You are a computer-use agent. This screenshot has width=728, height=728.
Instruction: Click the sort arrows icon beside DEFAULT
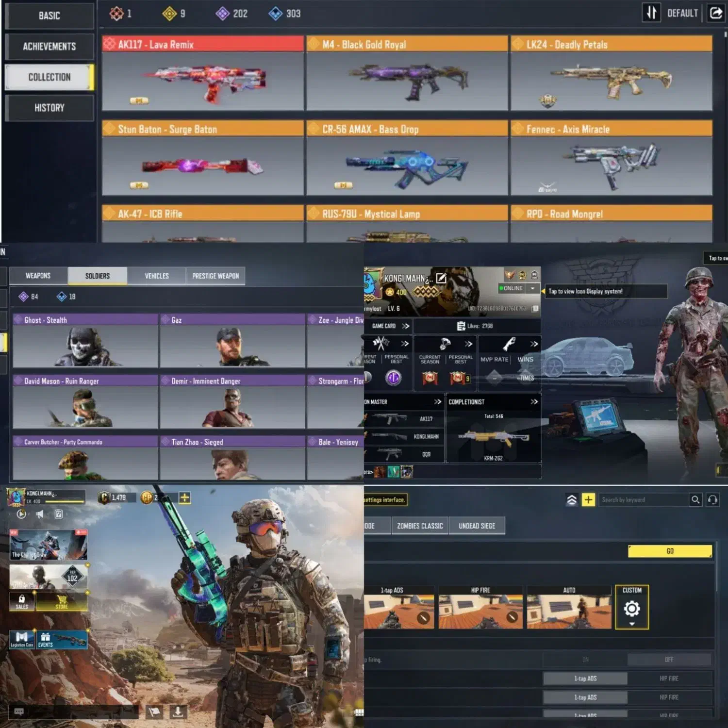point(651,13)
